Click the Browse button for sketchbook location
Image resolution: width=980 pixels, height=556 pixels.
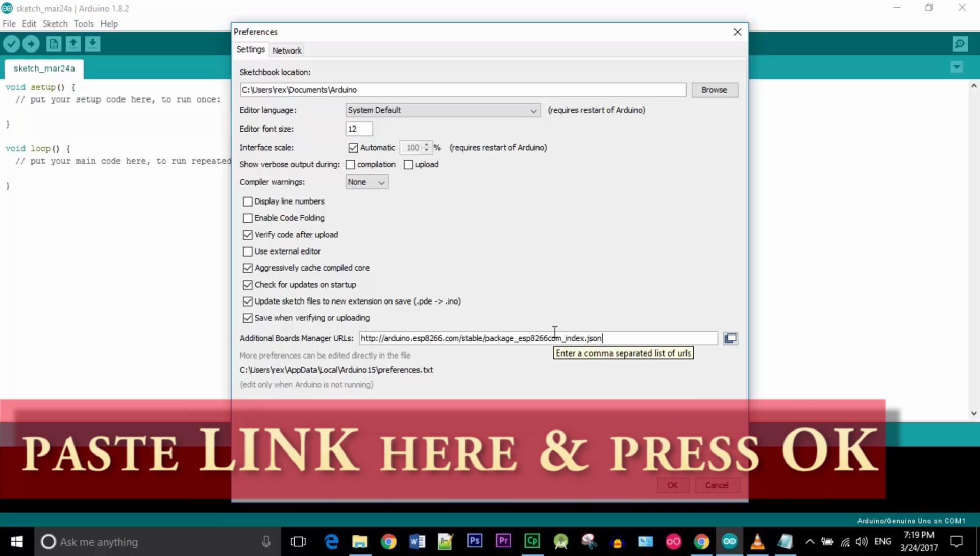[714, 90]
